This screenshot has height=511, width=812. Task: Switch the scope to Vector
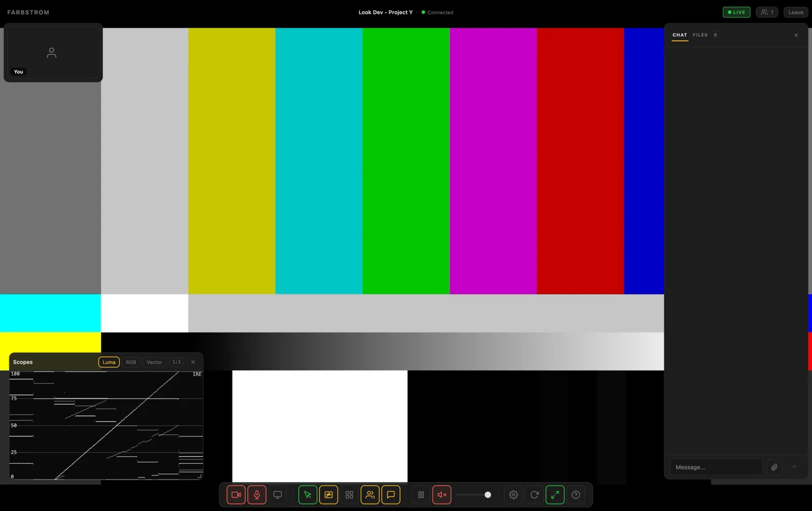[154, 362]
